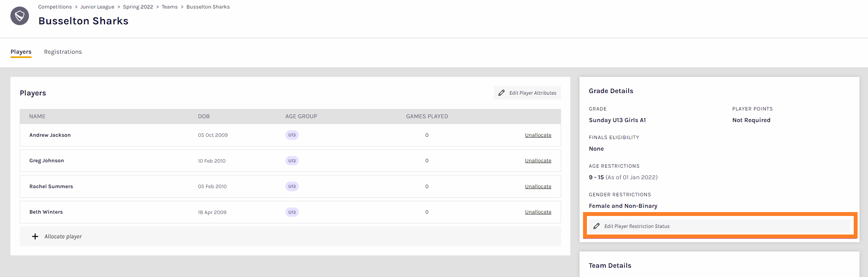
Task: Click pencil icon for Edit Player Restriction Status
Action: [596, 226]
